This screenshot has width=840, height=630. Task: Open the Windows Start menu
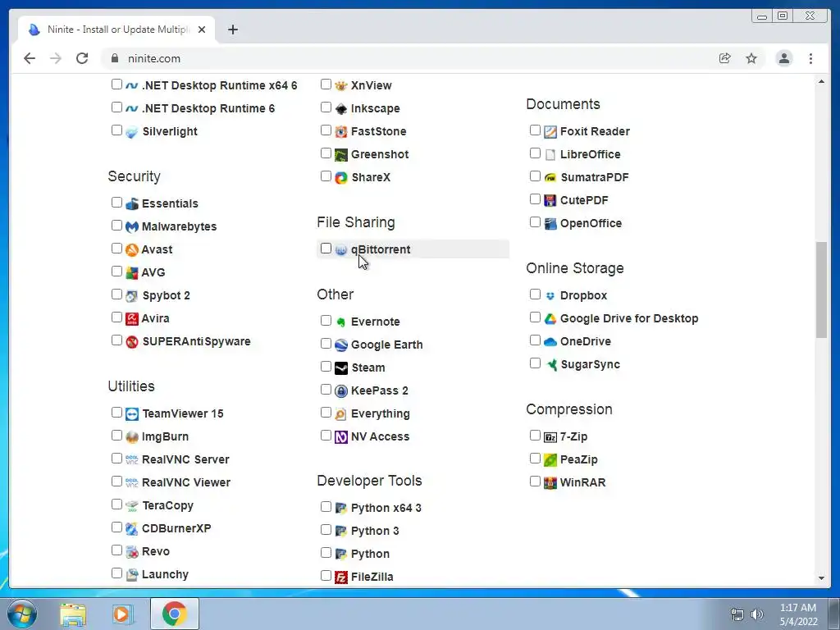pos(21,614)
